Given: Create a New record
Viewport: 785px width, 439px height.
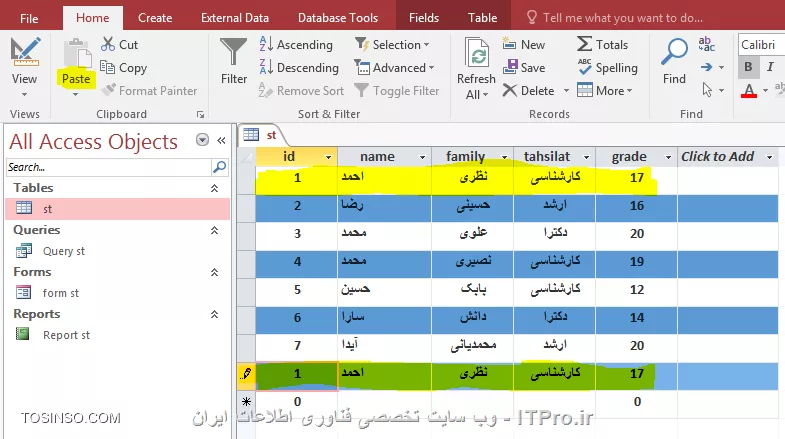Looking at the screenshot, I should tap(523, 45).
